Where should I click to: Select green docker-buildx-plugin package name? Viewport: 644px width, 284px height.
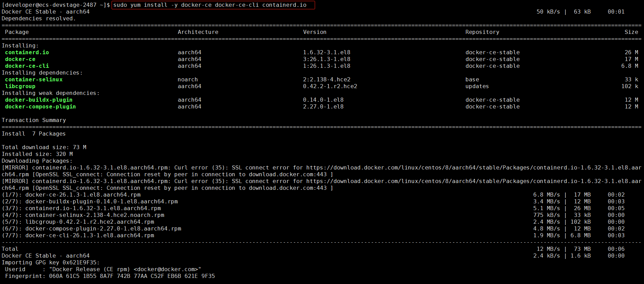click(39, 100)
